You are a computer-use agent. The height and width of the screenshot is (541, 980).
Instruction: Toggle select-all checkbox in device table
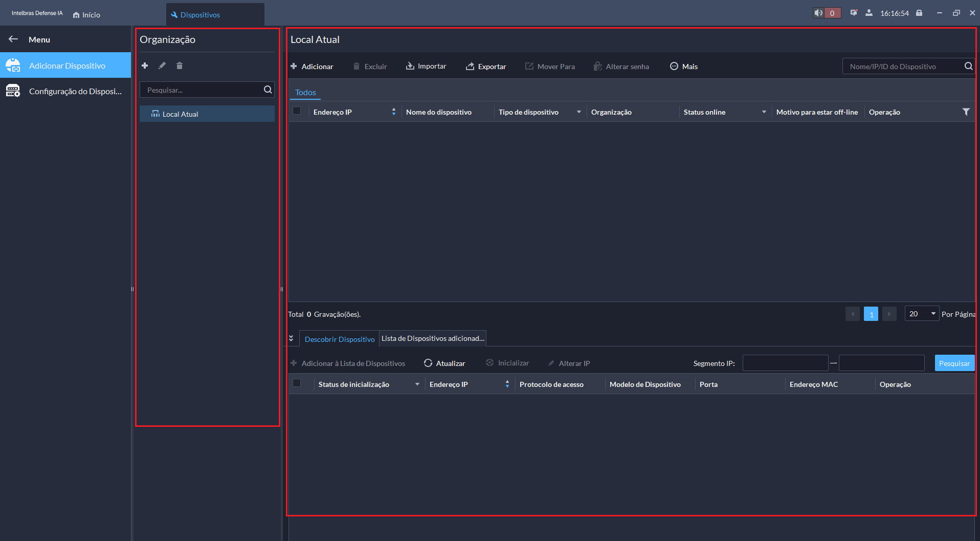click(x=297, y=111)
